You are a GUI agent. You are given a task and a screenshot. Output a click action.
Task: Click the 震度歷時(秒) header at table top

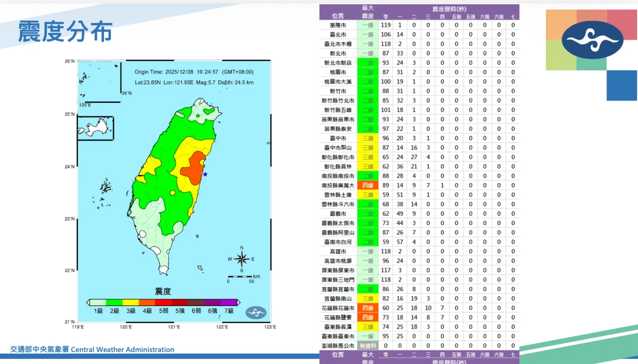coord(449,9)
